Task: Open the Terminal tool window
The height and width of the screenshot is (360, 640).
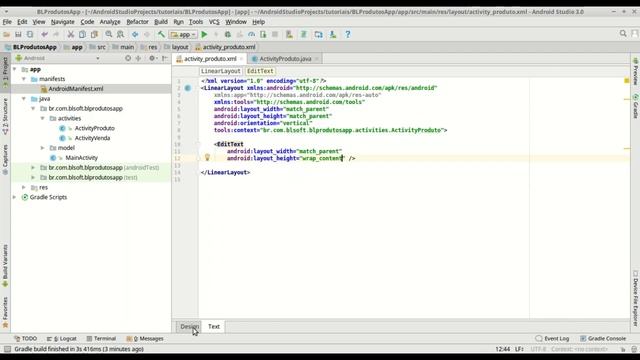Action: pyautogui.click(x=101, y=338)
